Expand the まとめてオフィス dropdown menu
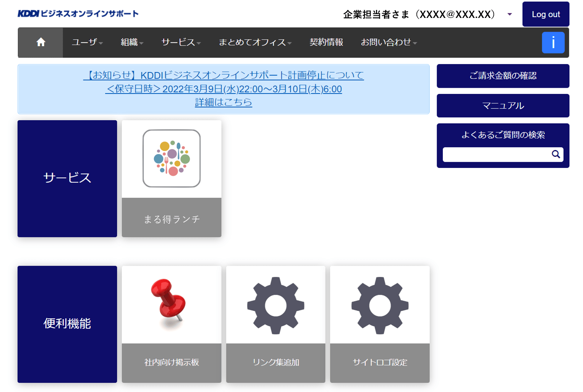The image size is (583, 392). click(255, 42)
